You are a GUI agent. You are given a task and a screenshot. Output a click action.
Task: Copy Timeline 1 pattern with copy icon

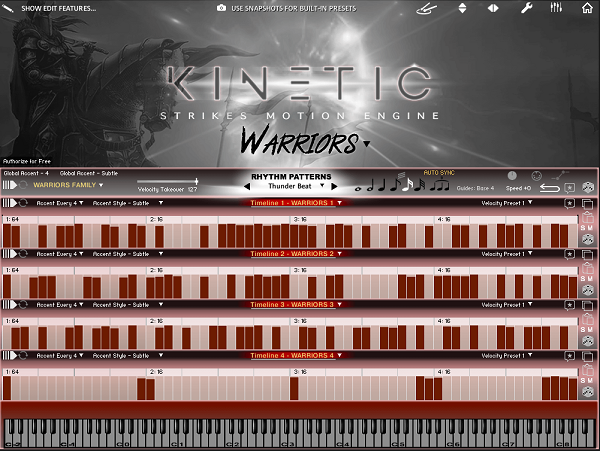pyautogui.click(x=587, y=204)
